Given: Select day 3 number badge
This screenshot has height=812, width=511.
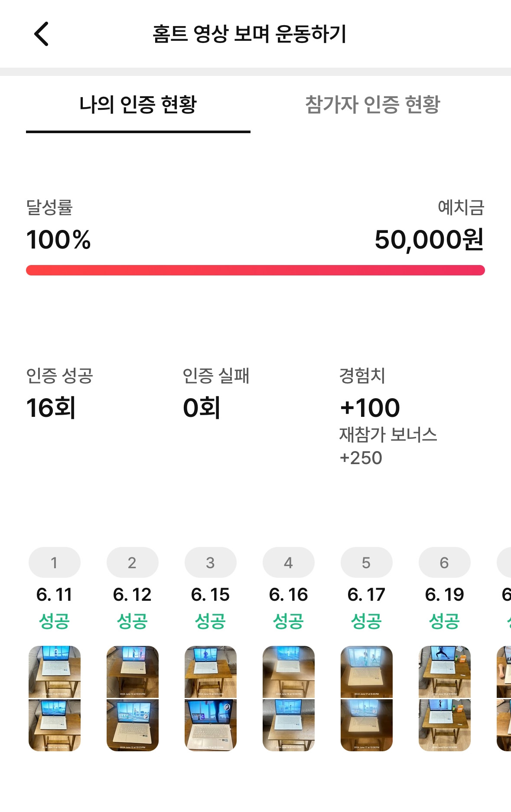Looking at the screenshot, I should (x=211, y=563).
